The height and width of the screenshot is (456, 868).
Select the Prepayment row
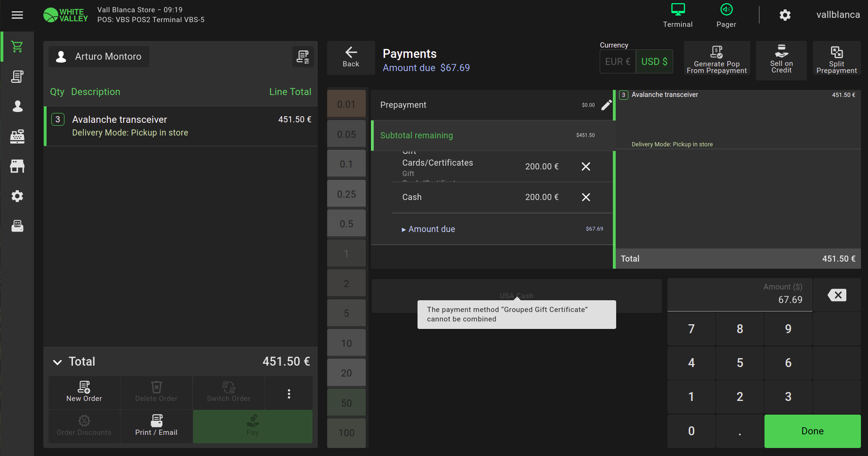(492, 105)
